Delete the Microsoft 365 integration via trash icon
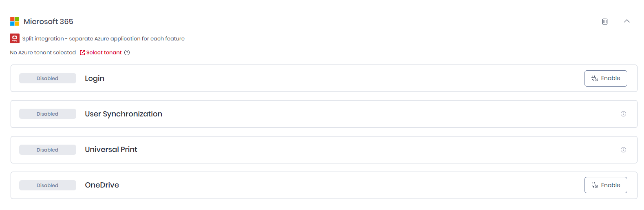This screenshot has width=644, height=210. (605, 21)
